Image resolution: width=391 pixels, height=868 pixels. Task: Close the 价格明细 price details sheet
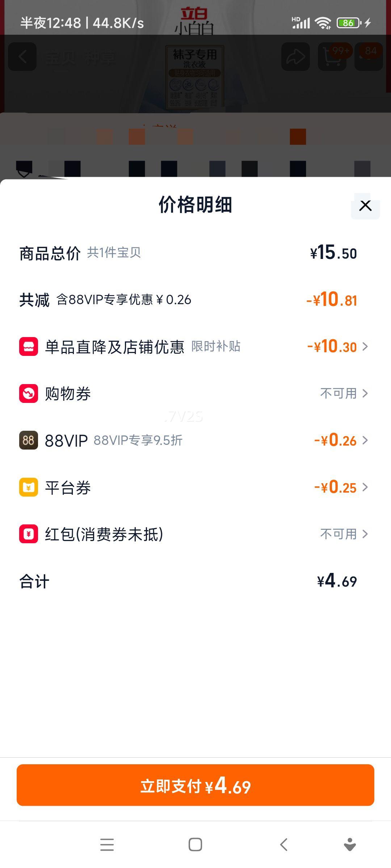tap(365, 206)
